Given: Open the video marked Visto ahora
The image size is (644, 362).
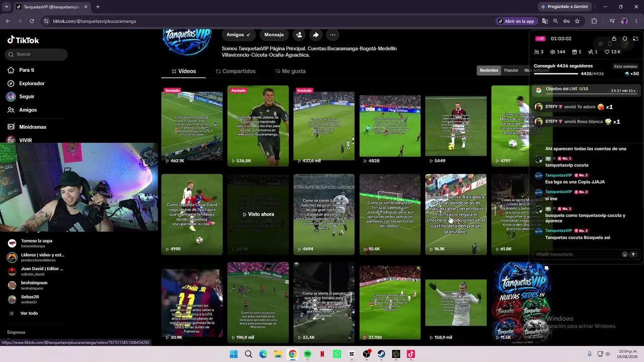Looking at the screenshot, I should click(258, 214).
